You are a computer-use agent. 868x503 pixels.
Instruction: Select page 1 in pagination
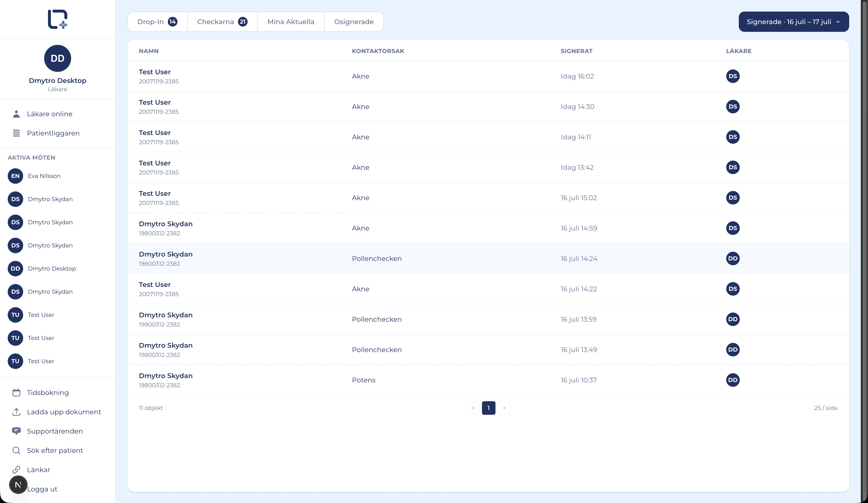click(x=488, y=408)
